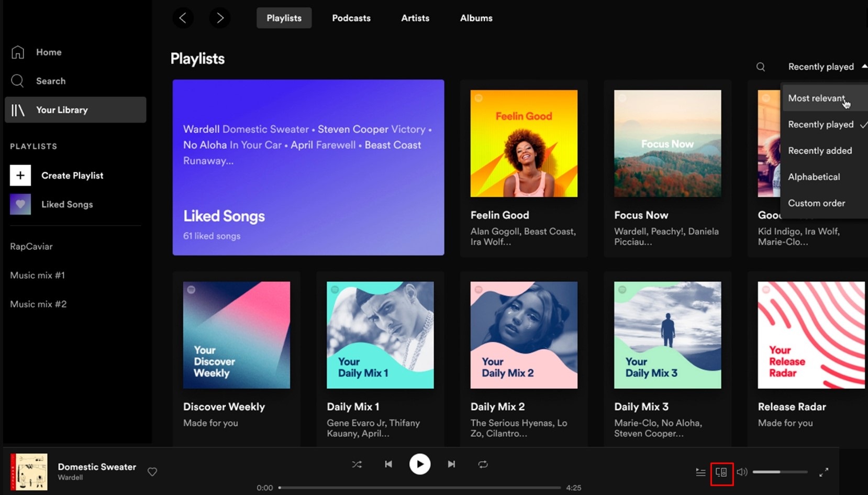Switch to the Podcasts tab
Viewport: 868px width, 495px height.
[x=351, y=17]
